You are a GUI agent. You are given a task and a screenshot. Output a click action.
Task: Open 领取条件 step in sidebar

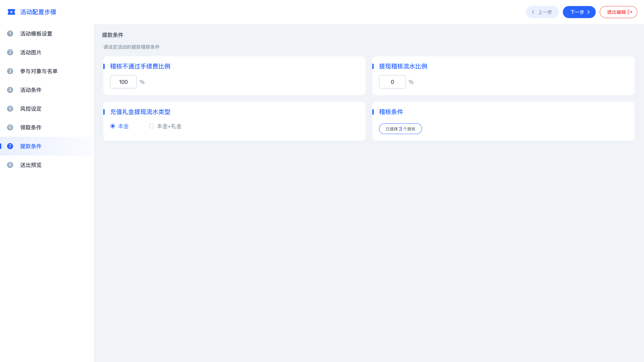pos(31,127)
